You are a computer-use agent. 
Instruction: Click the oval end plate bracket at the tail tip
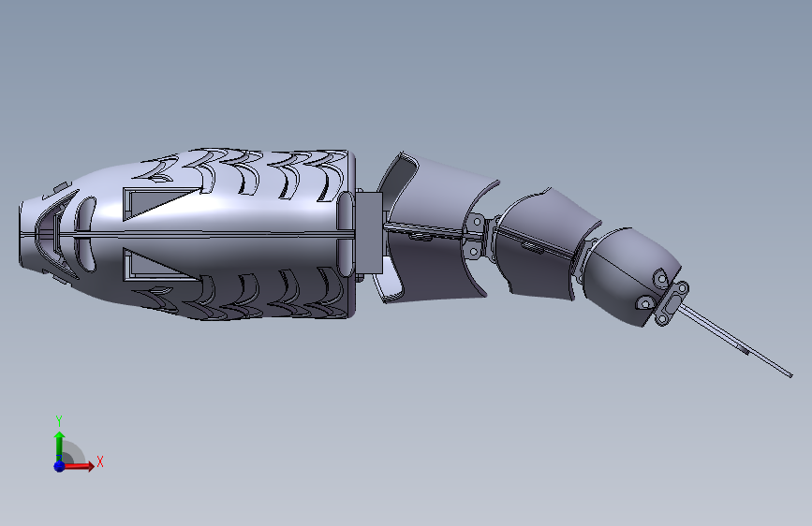[672, 304]
